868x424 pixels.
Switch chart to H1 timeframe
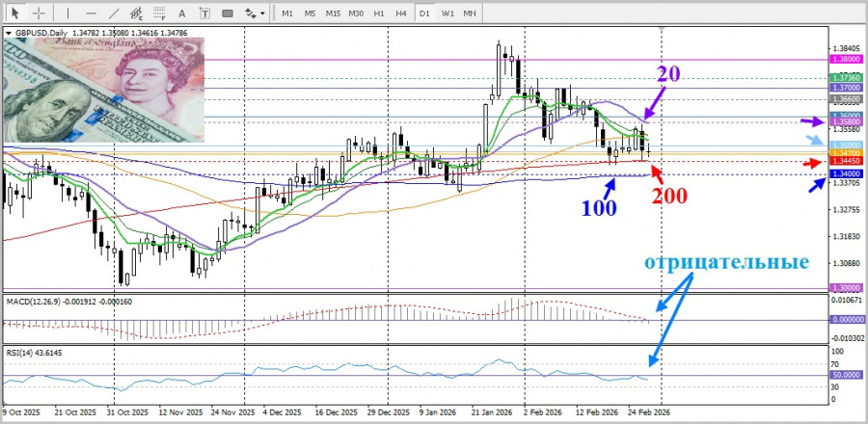(x=379, y=13)
